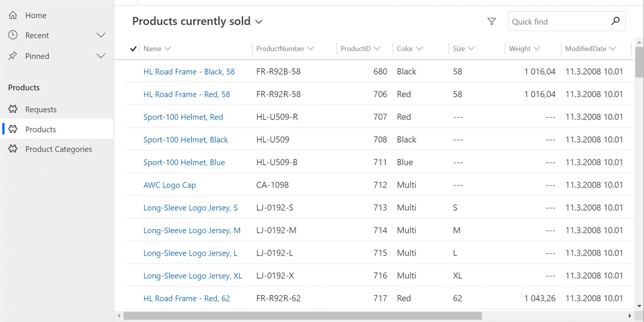The height and width of the screenshot is (322, 644).
Task: Click the Home house icon
Action: [13, 15]
